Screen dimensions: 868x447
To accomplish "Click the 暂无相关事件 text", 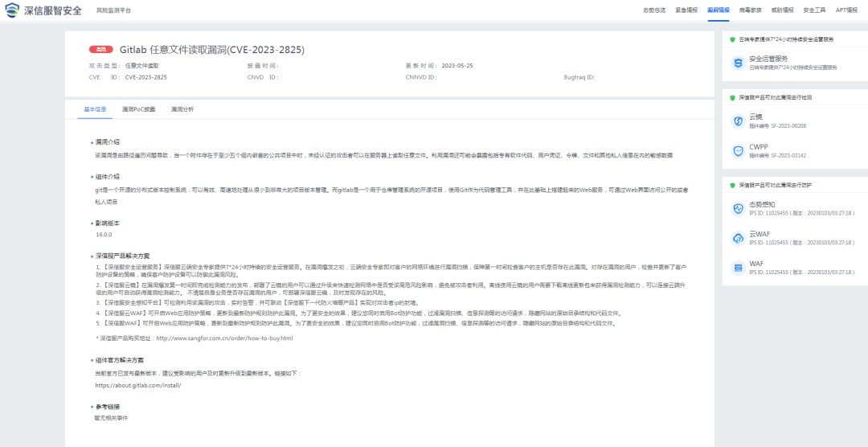I will (111, 417).
